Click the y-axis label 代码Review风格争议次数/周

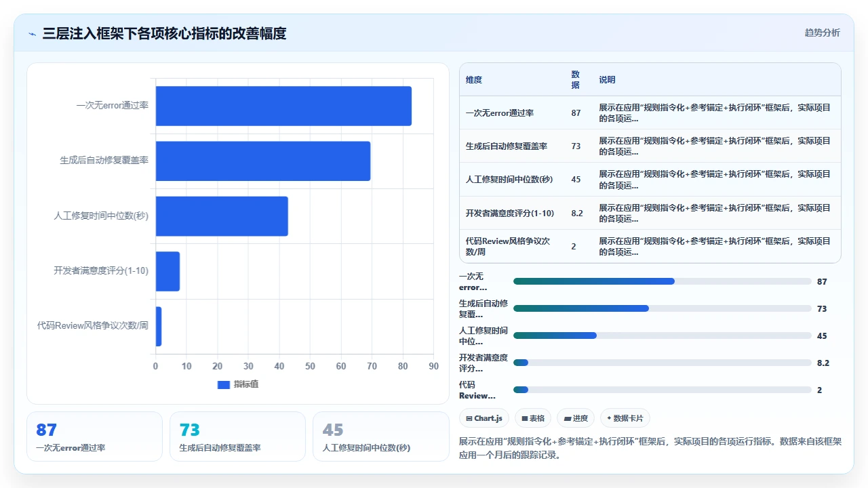pyautogui.click(x=93, y=326)
